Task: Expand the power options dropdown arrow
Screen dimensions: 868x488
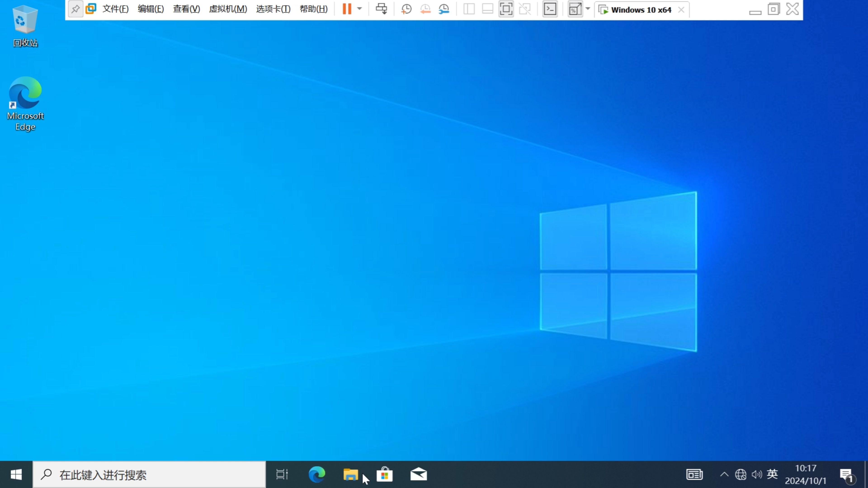Action: point(360,9)
